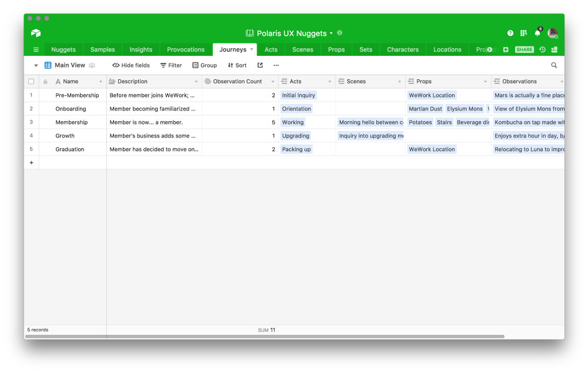Switch to the Acts tab
This screenshot has height=373, width=588.
(x=271, y=49)
